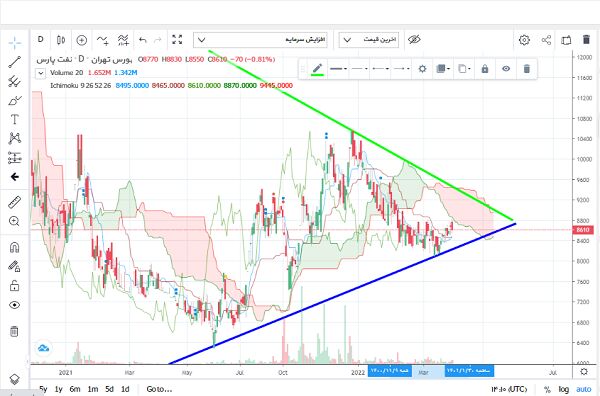
Task: Open the (UTC) timezone menu
Action: point(509,389)
